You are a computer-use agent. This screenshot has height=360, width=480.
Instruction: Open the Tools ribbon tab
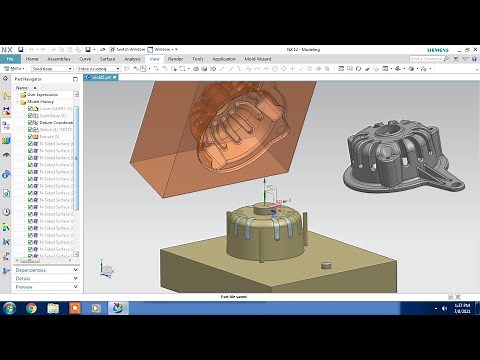tap(197, 59)
